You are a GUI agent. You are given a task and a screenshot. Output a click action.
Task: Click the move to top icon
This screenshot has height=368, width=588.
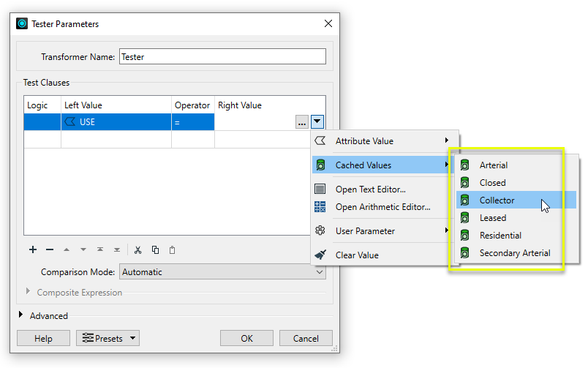100,249
